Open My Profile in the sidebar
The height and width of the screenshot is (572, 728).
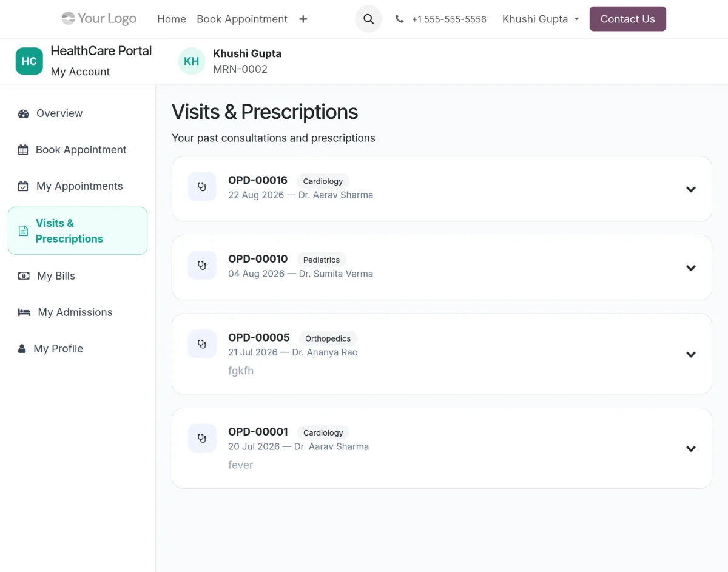click(78, 349)
